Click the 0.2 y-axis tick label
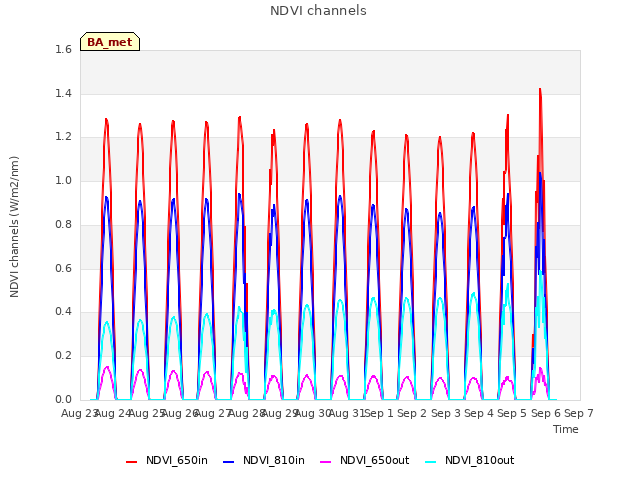The image size is (640, 480). click(x=63, y=356)
